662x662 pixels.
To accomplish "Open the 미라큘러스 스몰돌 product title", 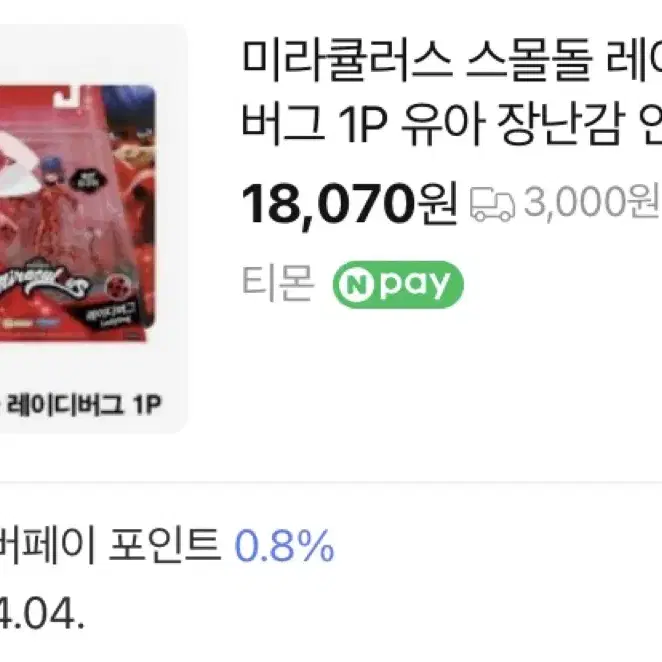I will (x=452, y=60).
